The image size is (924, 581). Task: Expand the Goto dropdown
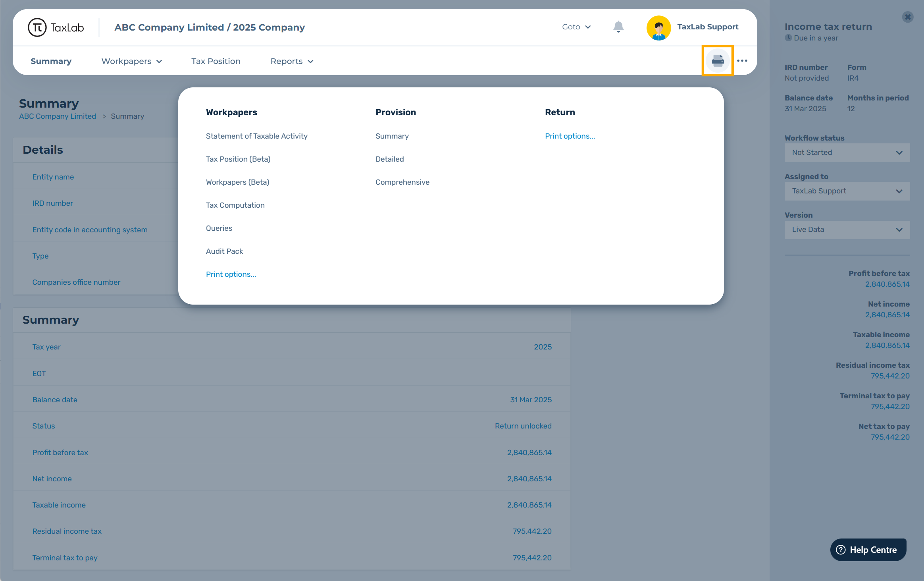[576, 27]
